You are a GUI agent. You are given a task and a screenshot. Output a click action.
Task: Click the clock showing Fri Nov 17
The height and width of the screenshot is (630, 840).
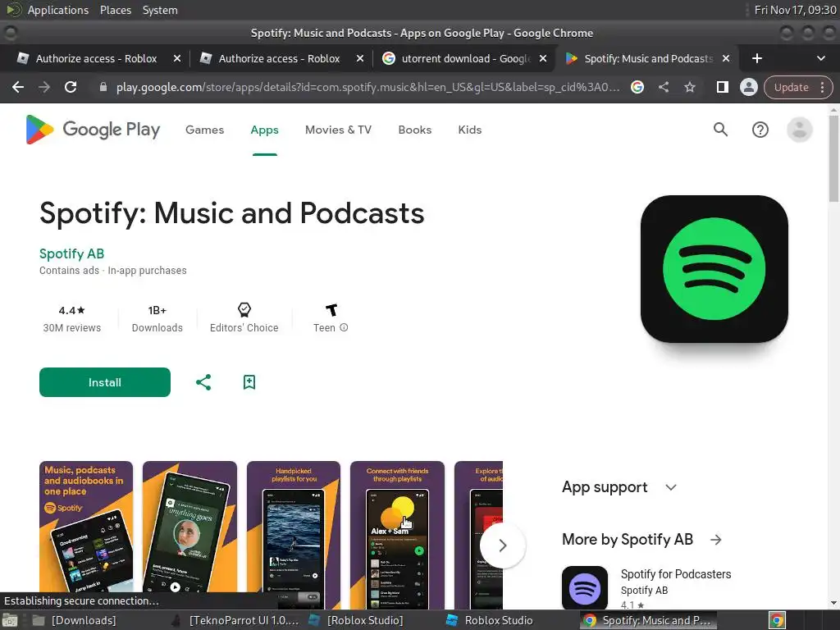coord(795,10)
